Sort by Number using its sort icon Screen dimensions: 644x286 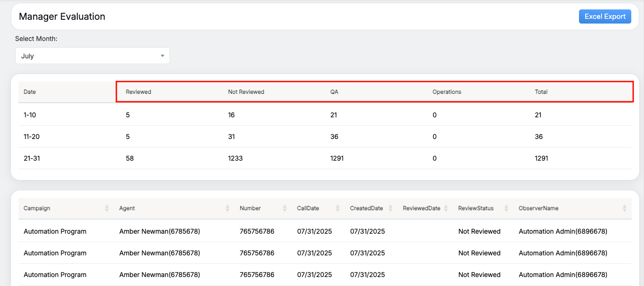click(285, 208)
